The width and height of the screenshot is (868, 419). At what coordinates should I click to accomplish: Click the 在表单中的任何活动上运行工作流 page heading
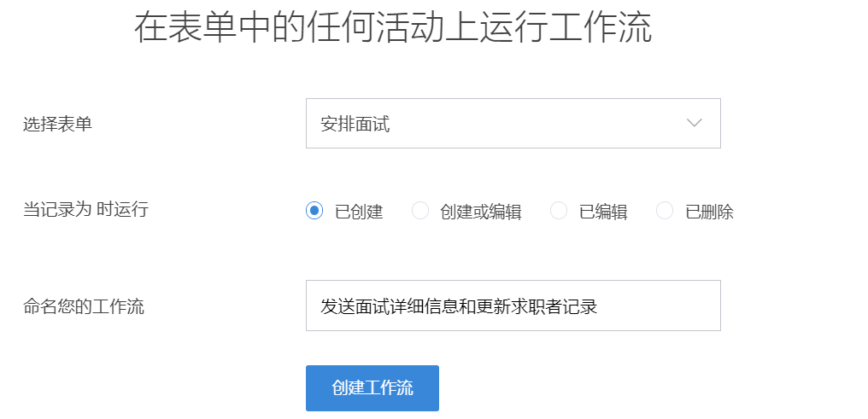point(393,27)
